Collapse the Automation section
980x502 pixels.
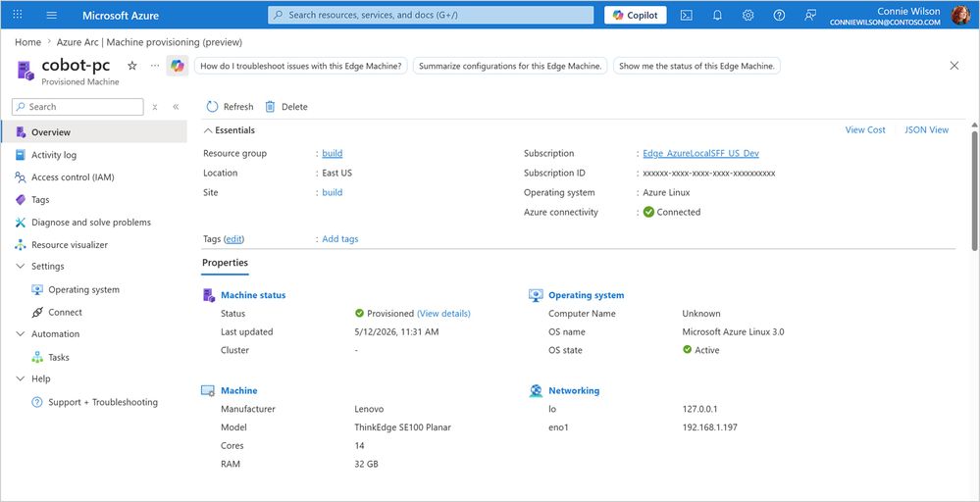[20, 334]
